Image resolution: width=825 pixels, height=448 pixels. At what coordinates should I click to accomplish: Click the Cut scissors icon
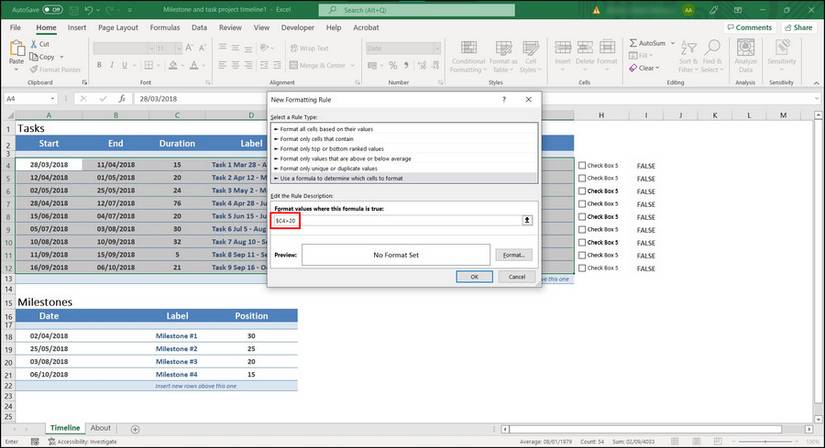pyautogui.click(x=33, y=44)
